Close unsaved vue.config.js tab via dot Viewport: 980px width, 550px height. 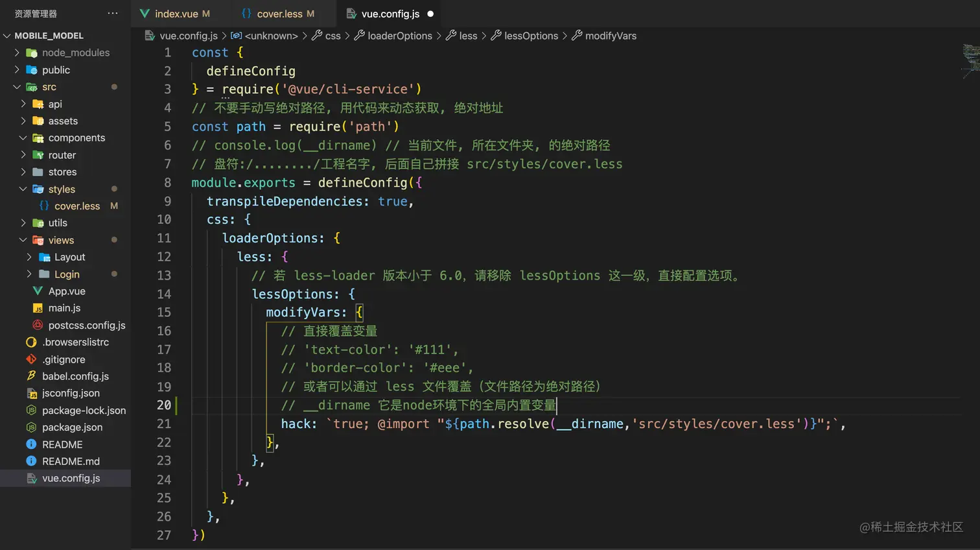(430, 14)
